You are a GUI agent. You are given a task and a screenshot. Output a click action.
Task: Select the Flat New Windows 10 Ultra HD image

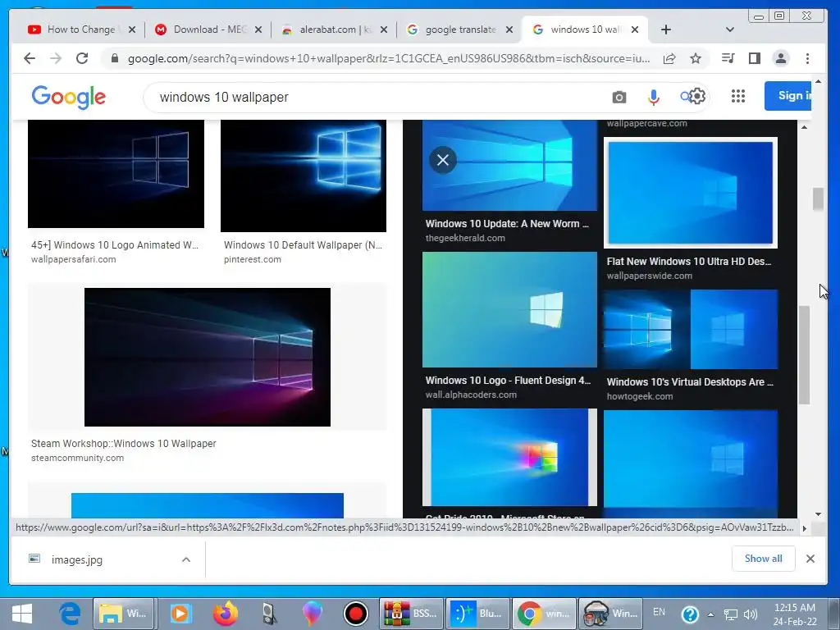click(691, 193)
